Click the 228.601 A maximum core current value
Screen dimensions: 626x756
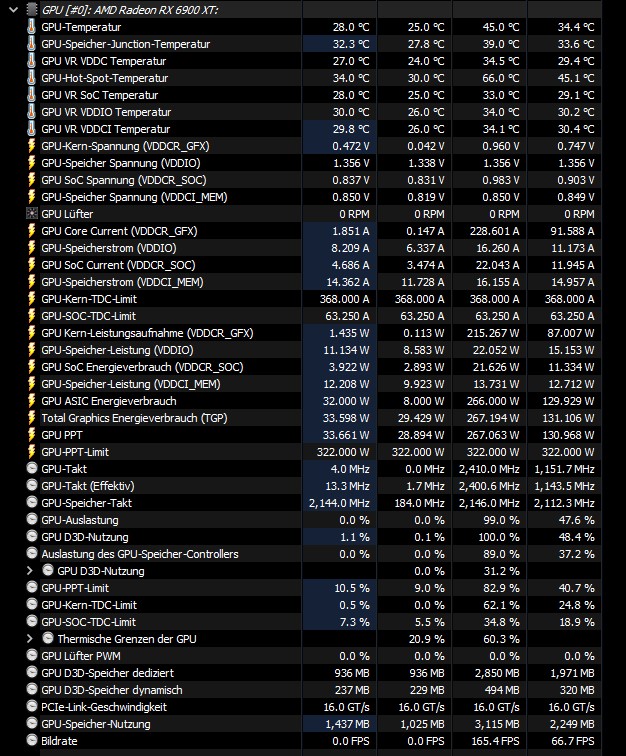(494, 231)
